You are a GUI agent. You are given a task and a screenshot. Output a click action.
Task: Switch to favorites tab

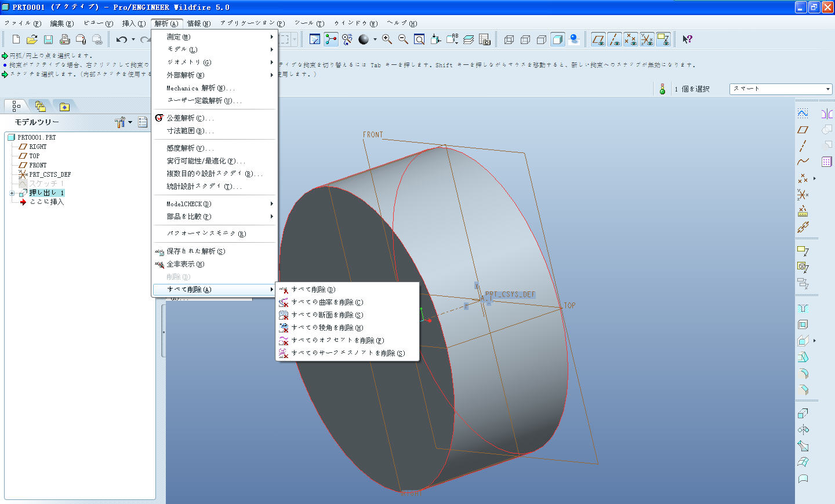point(64,107)
